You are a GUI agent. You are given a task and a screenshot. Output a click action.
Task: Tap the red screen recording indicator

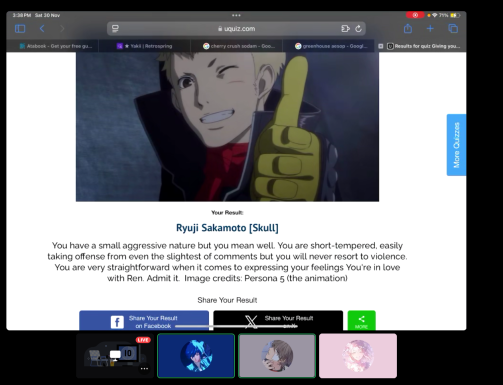(x=415, y=15)
